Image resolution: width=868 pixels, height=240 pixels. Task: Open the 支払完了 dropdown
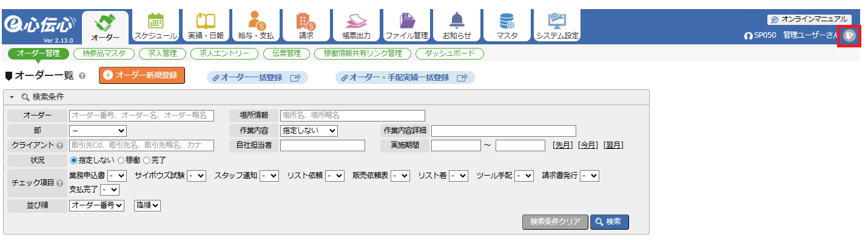coord(110,190)
